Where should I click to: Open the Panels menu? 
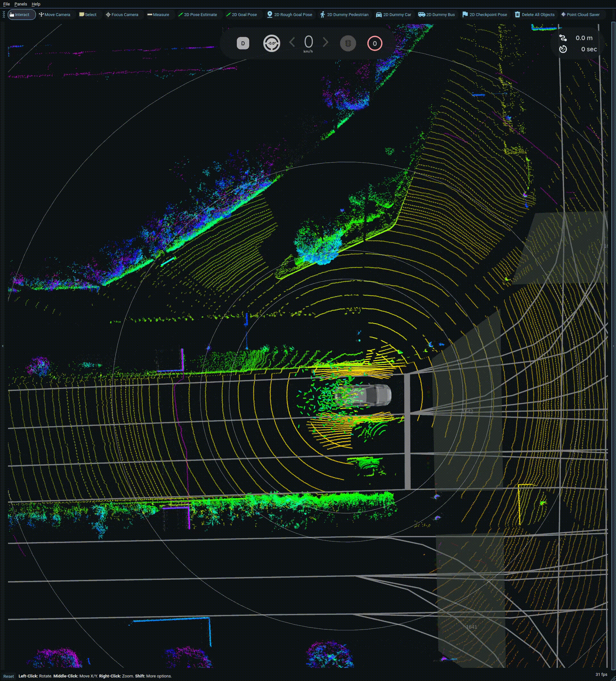click(x=21, y=4)
